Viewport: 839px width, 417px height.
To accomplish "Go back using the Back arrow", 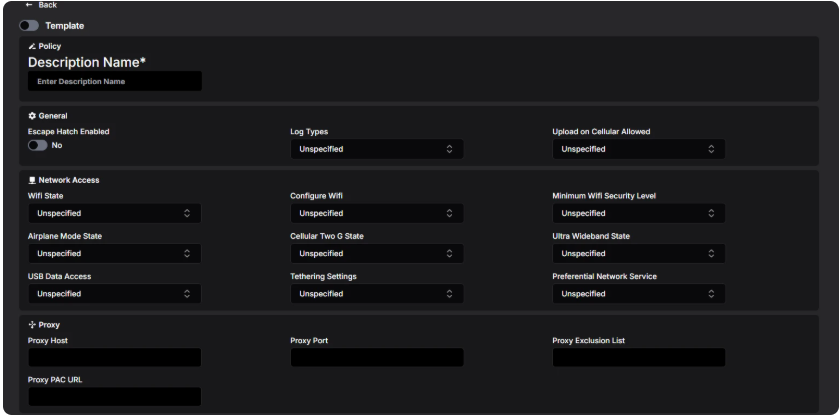I will pos(29,5).
